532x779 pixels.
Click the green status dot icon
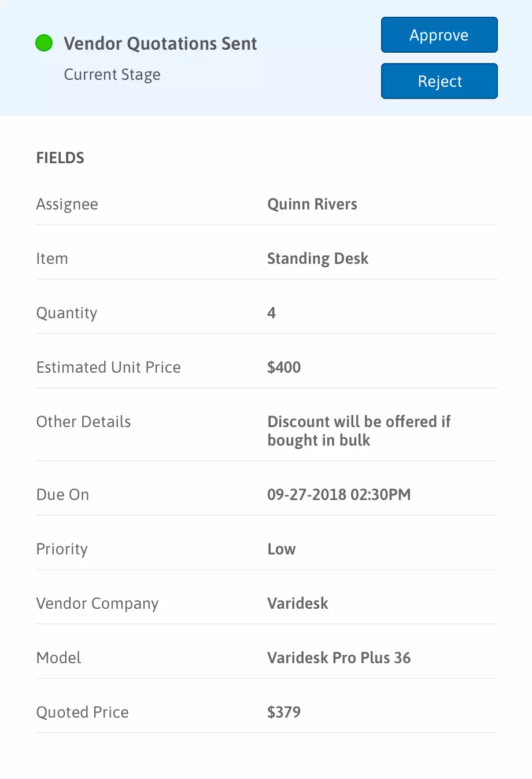point(44,43)
